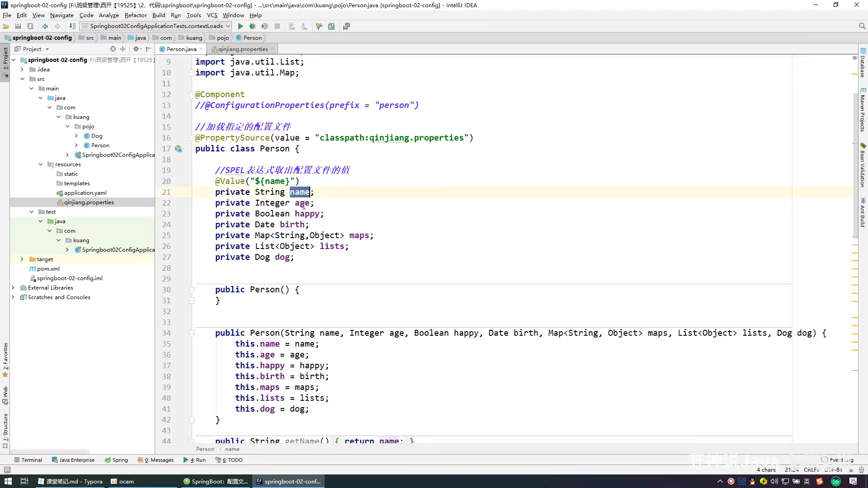Switch to qinjiang.properties editor tab
The image size is (868, 488).
click(x=243, y=49)
